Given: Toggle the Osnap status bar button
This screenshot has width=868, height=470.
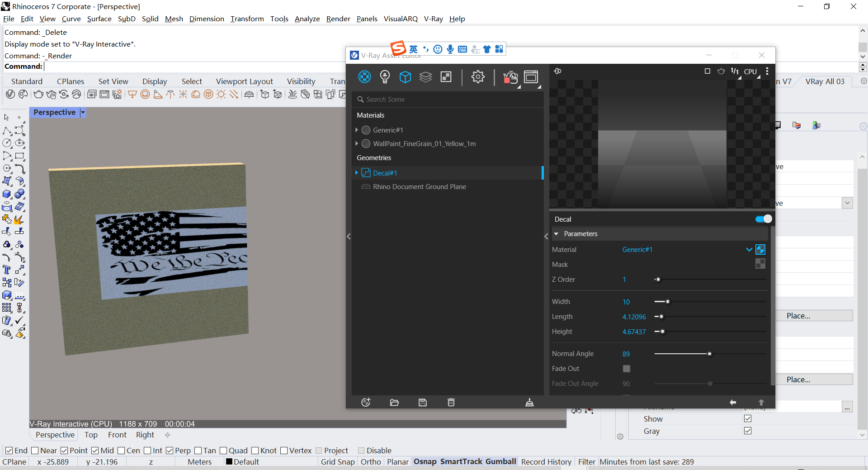Looking at the screenshot, I should coord(425,461).
